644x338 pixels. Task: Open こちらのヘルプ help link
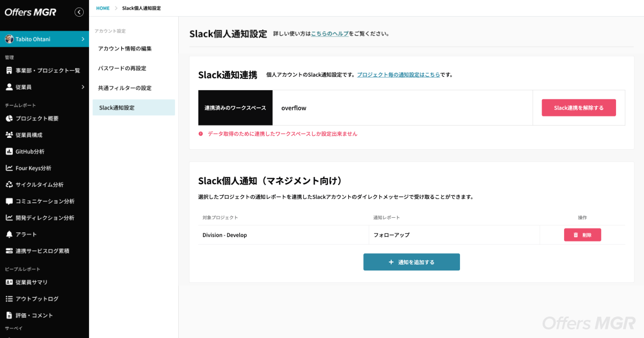(329, 34)
